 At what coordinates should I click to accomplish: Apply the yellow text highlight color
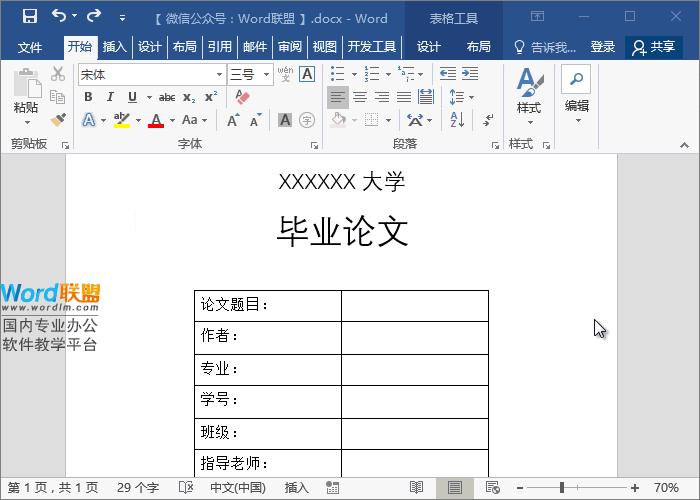121,120
